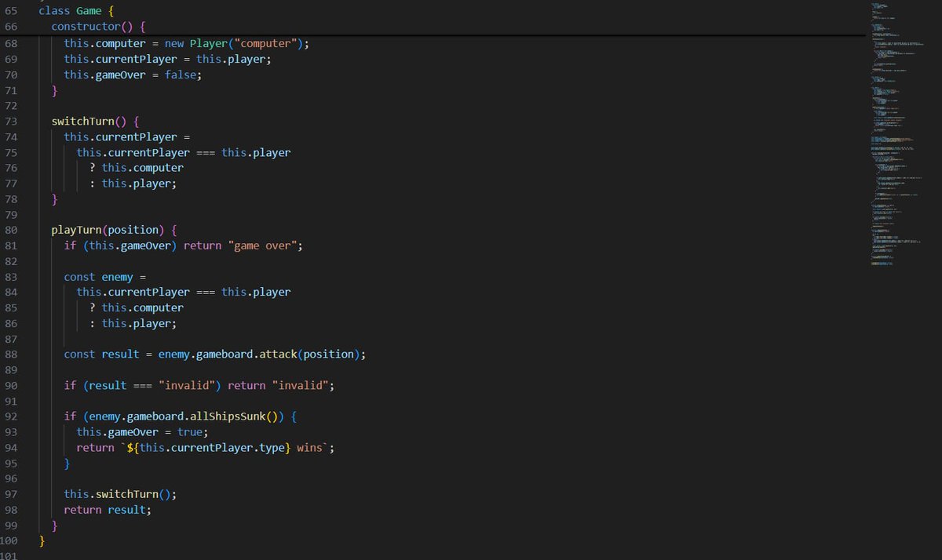Click line number 73 in gutter

coord(11,122)
